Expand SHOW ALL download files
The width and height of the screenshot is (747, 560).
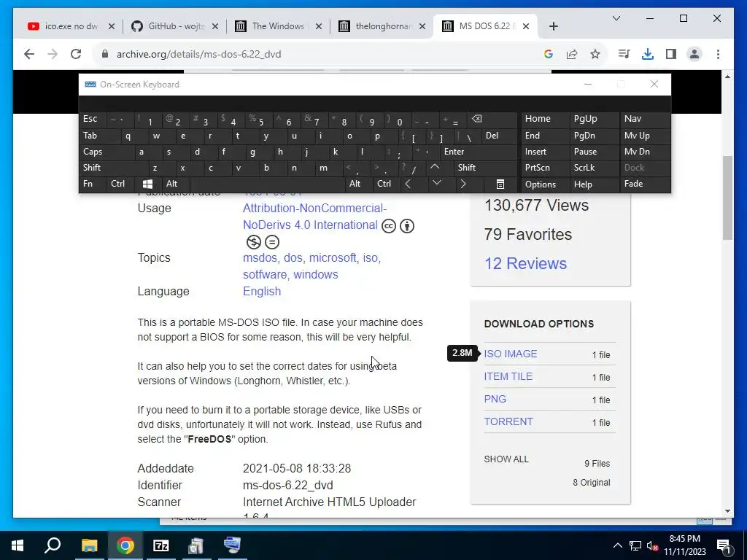pyautogui.click(x=506, y=459)
